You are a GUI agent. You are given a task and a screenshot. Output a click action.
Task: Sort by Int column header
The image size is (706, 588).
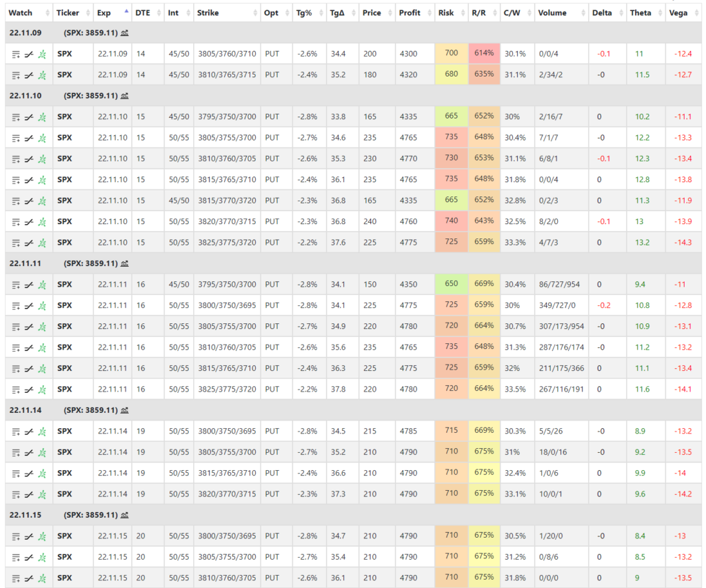click(179, 13)
